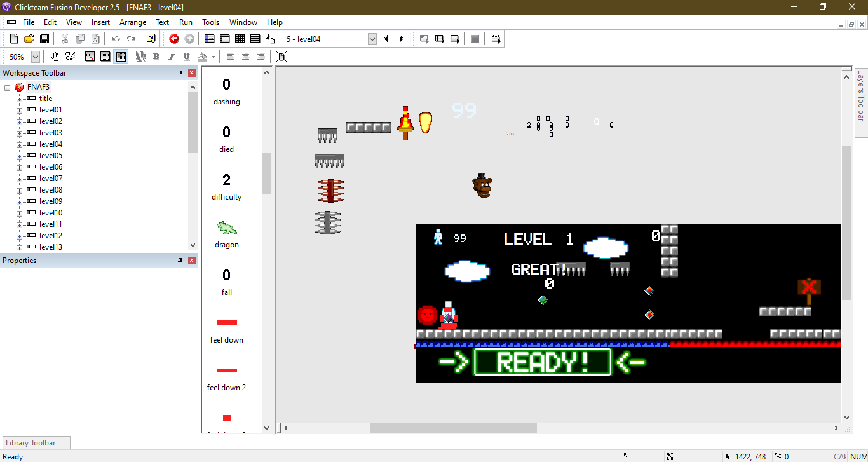Click the grey Forward arrow icon
The width and height of the screenshot is (868, 462).
pos(189,39)
